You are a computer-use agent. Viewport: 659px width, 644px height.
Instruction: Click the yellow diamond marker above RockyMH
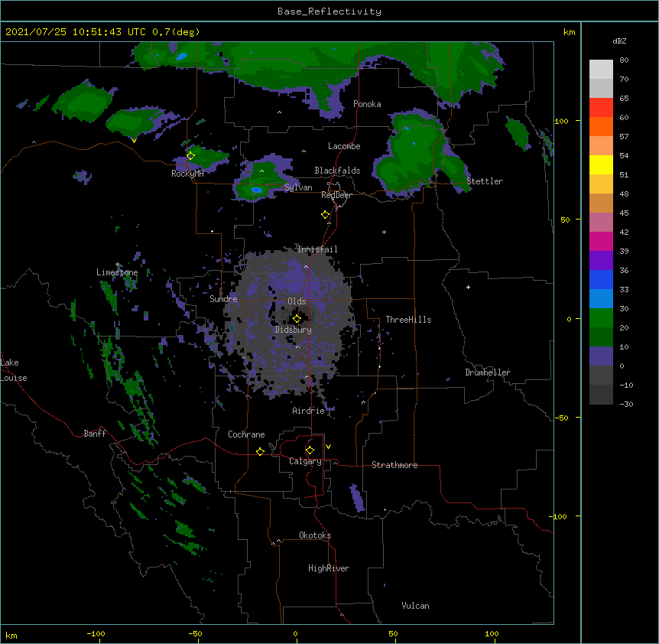190,155
